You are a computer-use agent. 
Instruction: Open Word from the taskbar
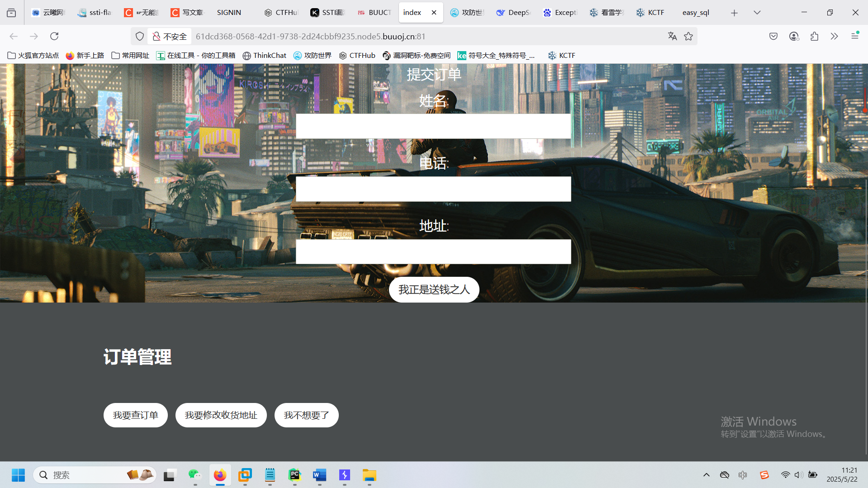point(320,475)
